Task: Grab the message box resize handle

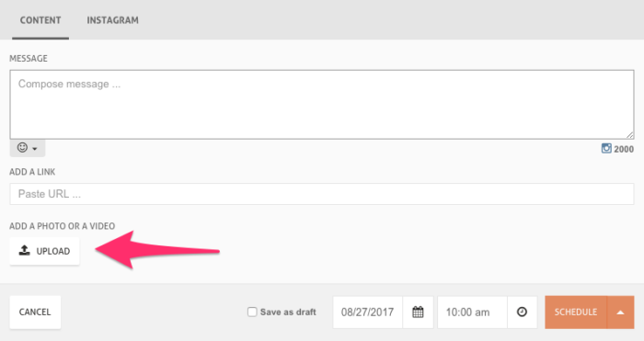Action: (x=630, y=135)
